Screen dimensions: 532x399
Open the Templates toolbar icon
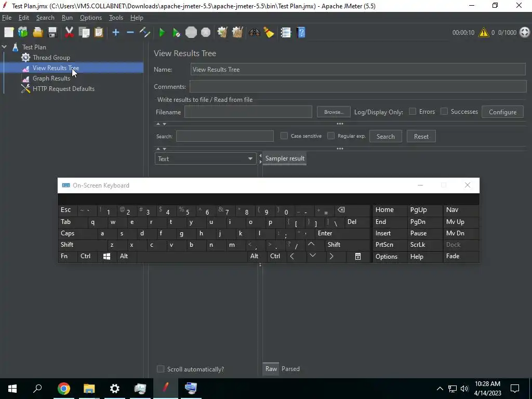point(23,33)
